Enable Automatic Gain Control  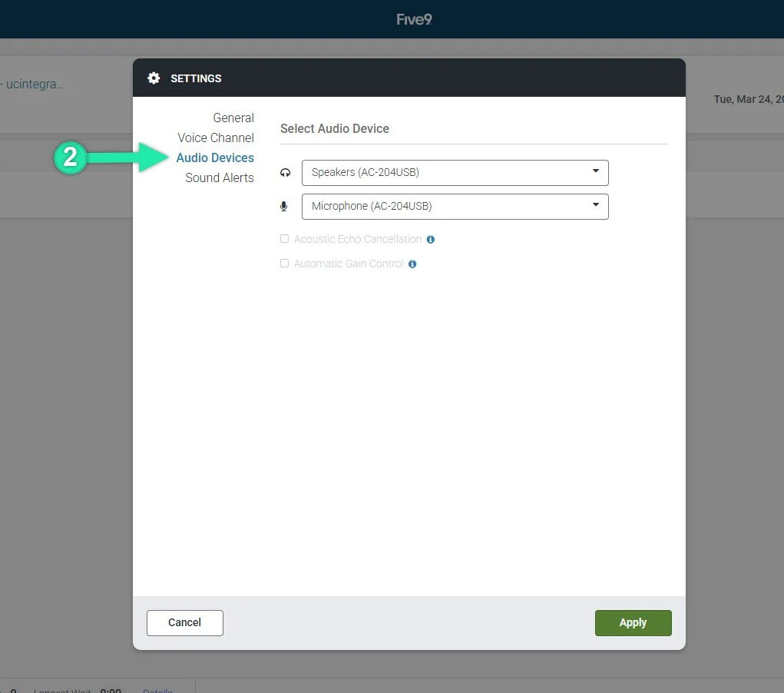[x=284, y=264]
